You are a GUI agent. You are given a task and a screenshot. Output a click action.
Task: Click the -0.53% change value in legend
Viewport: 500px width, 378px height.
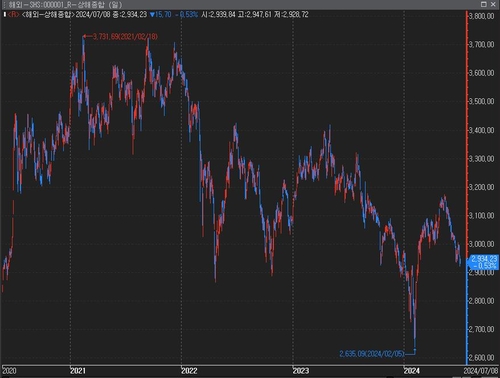point(186,15)
